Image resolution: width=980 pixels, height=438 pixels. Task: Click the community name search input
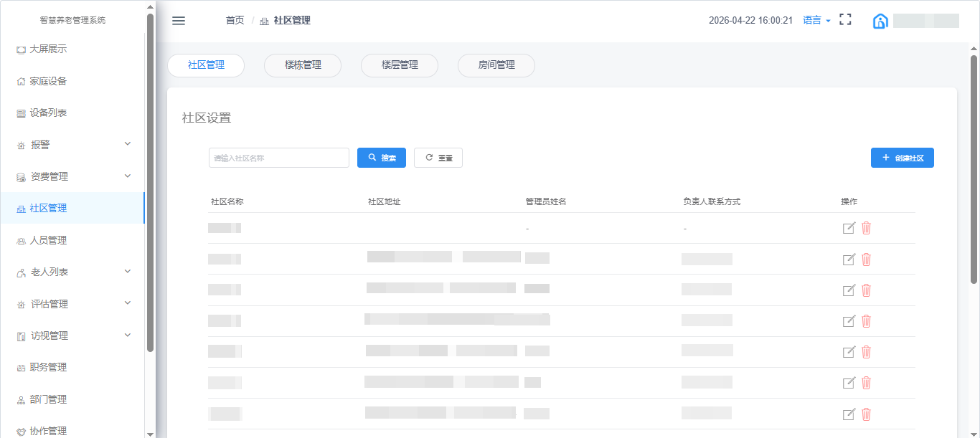click(x=278, y=158)
